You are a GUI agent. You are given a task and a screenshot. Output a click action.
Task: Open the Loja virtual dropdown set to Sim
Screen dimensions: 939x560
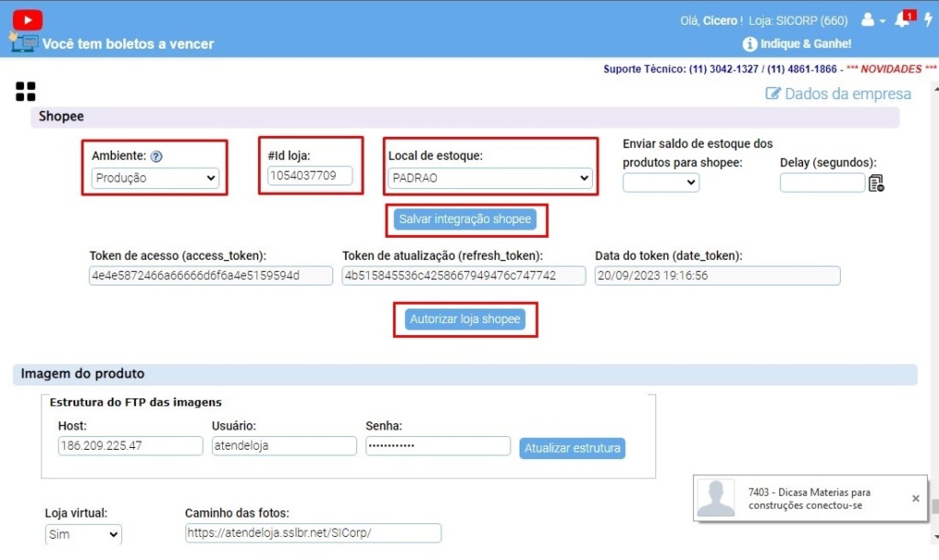click(x=84, y=534)
